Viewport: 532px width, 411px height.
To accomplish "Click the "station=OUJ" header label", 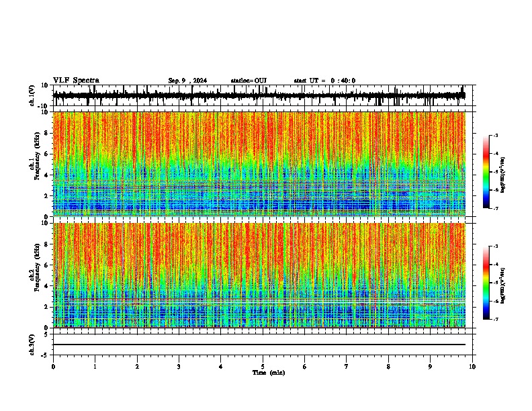I will 249,81.
